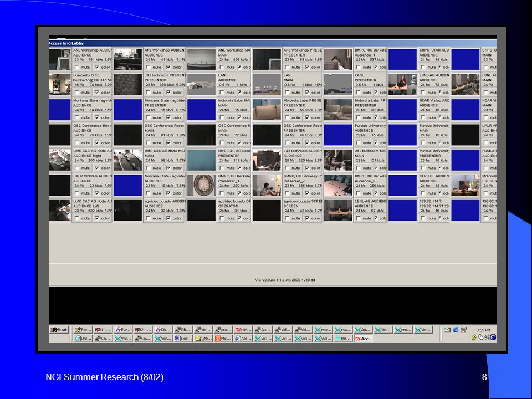Switch to the Doc... taskbar window
Viewport: 532px width, 399px height.
[183, 339]
